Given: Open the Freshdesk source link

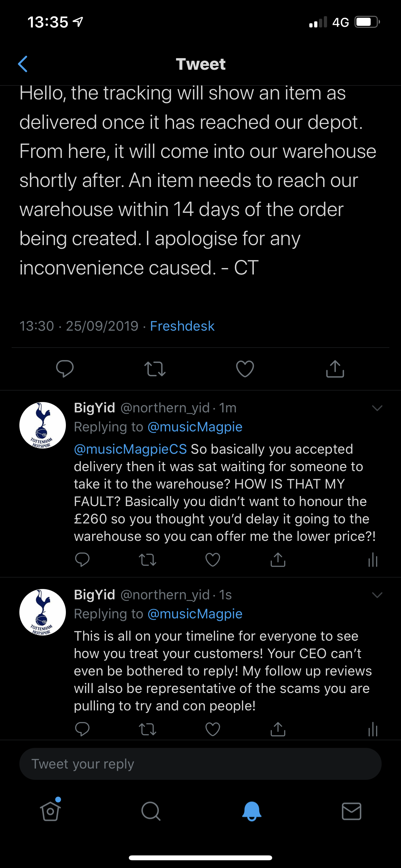Looking at the screenshot, I should pyautogui.click(x=182, y=326).
